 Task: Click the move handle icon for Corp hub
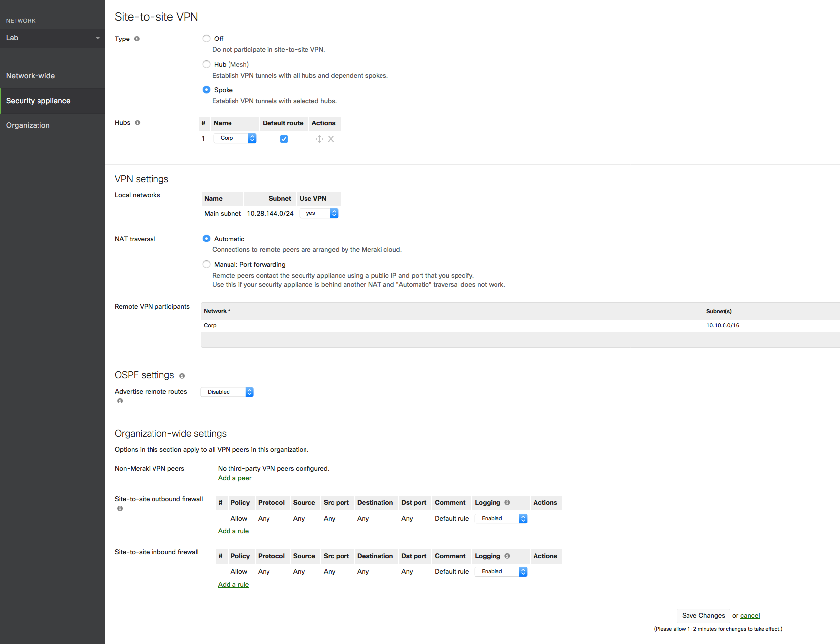[319, 139]
